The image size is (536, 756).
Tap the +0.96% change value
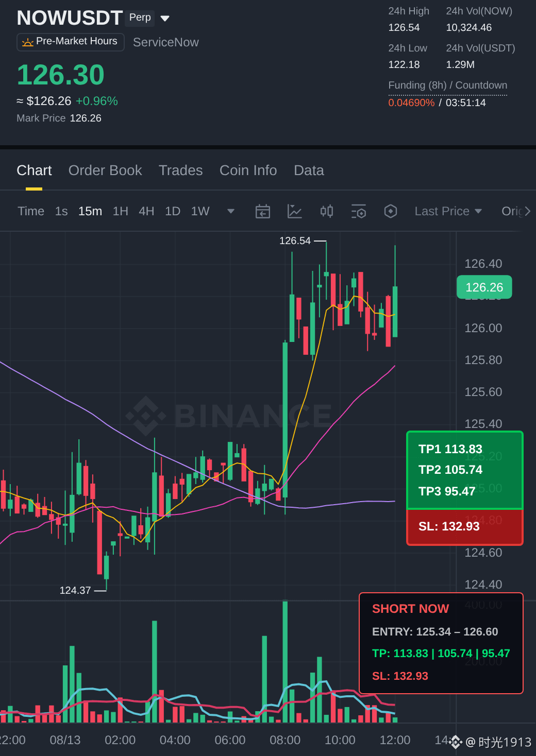97,101
